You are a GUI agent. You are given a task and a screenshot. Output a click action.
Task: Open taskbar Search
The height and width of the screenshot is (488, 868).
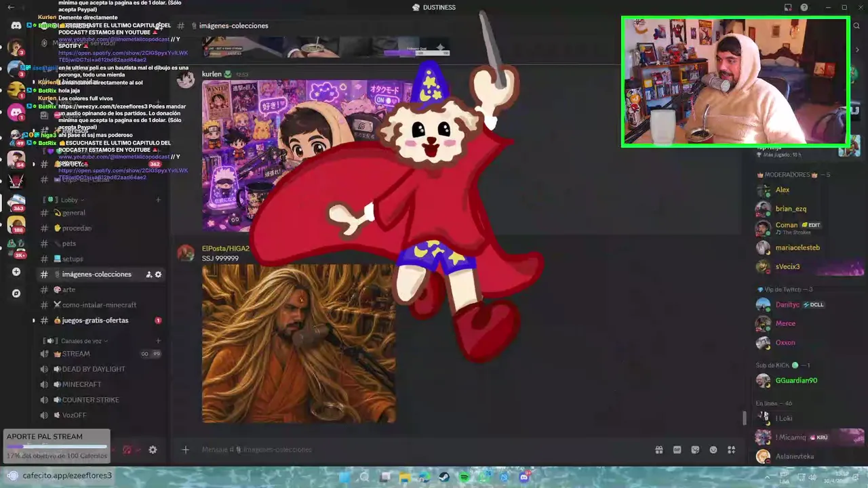tap(365, 477)
